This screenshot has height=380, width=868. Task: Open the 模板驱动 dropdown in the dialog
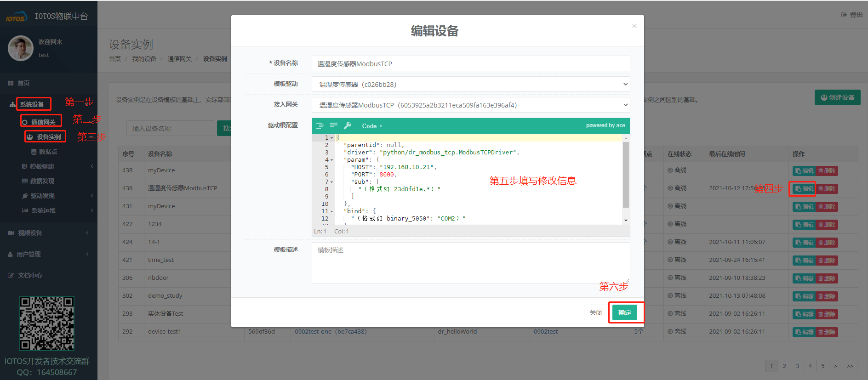coord(470,85)
